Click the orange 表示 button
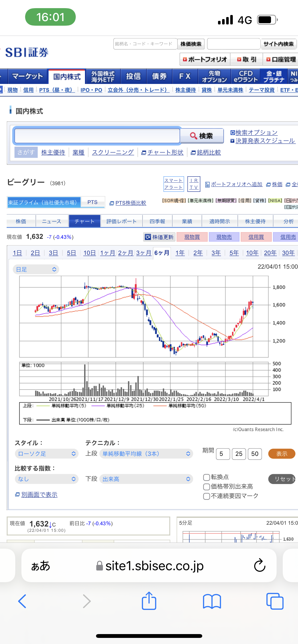 (x=282, y=454)
